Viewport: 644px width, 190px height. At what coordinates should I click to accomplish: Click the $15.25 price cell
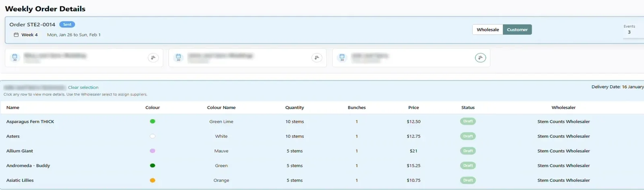tap(413, 166)
